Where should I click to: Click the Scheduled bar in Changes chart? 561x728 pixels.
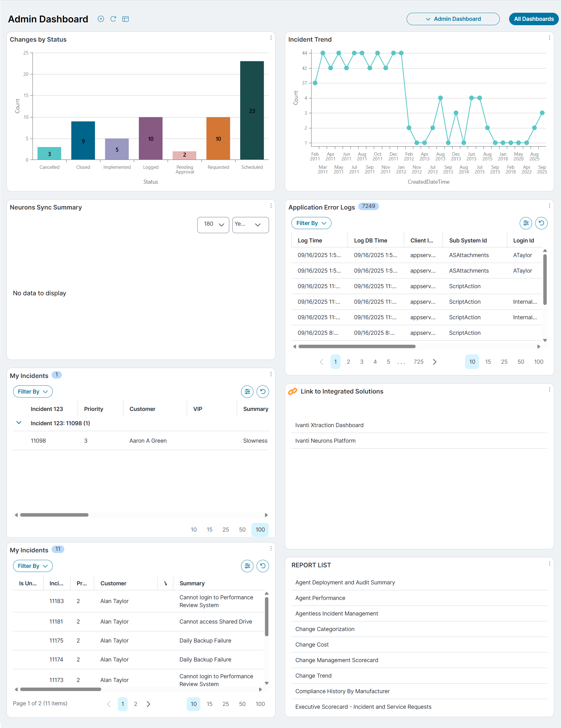coord(252,110)
